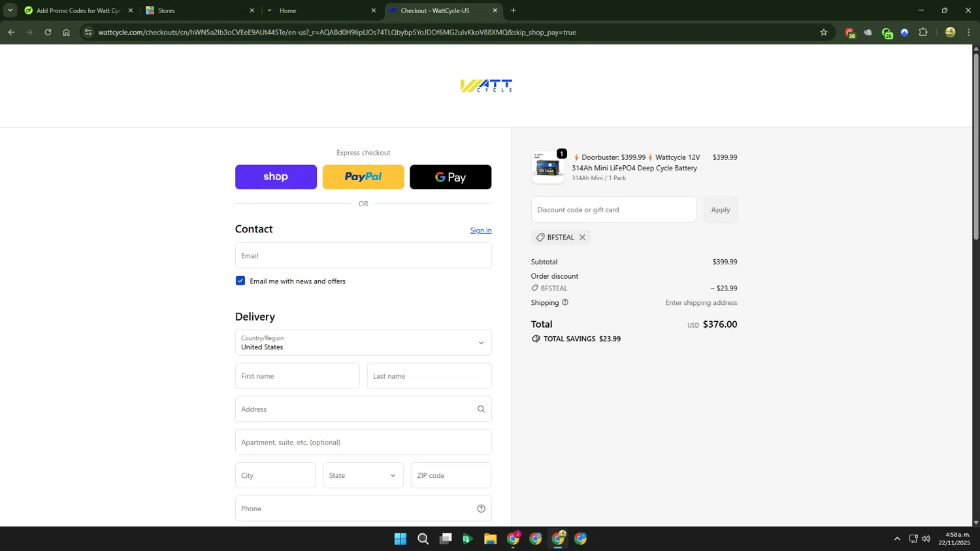Switch to the Home tab

click(321, 10)
